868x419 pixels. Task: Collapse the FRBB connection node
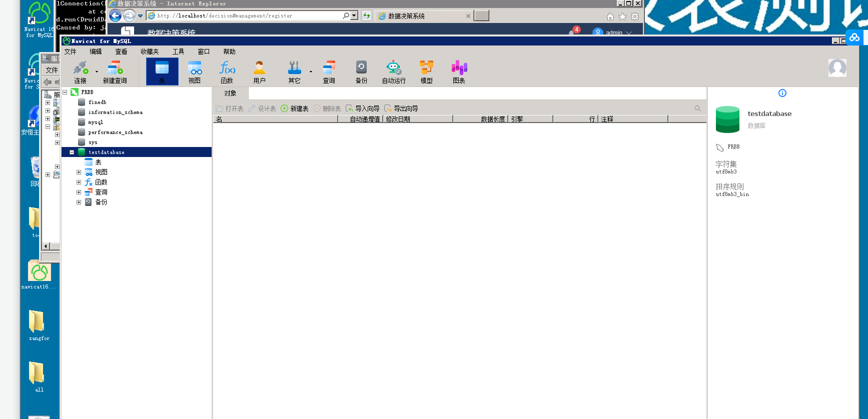(x=65, y=92)
